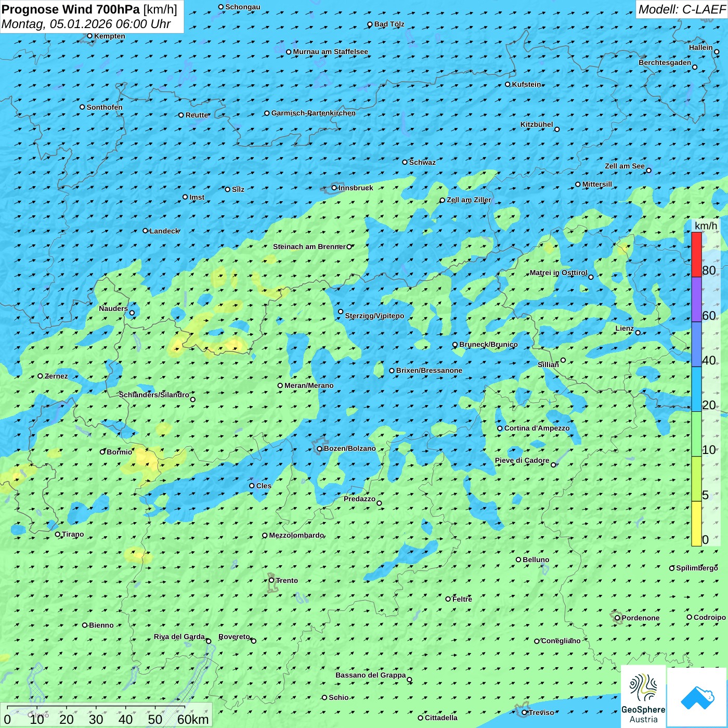Click the red segment of wind legend
Screen dimensions: 728x728
[x=696, y=255]
